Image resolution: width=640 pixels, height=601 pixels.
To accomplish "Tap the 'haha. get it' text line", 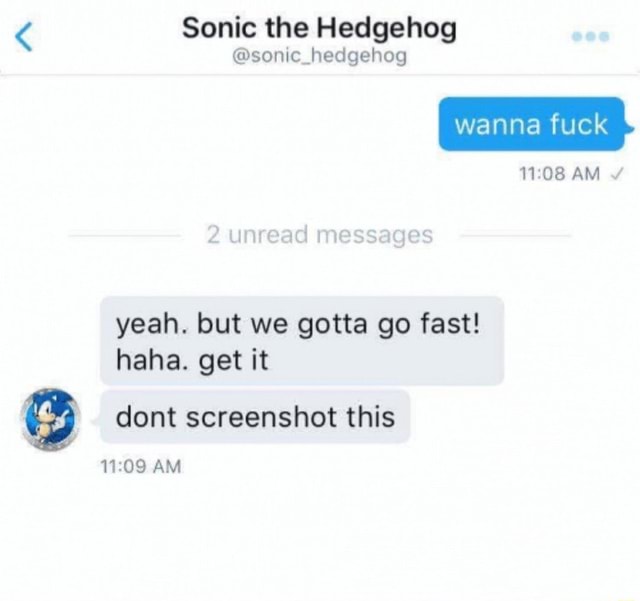I will (192, 361).
